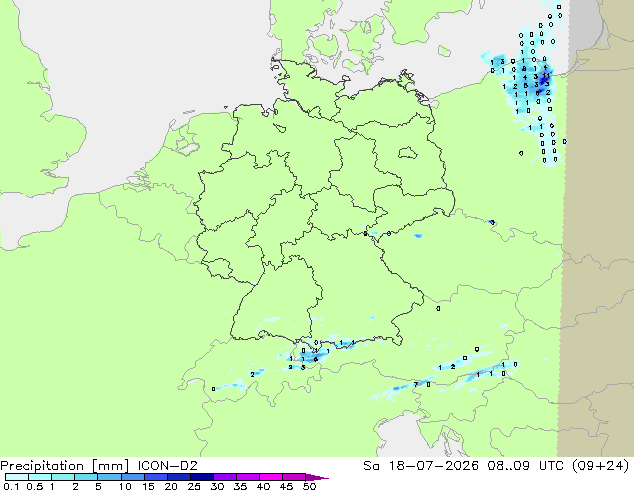The image size is (634, 490).
Task: Pick the 5–10 mm legend color box
Action: point(109,477)
